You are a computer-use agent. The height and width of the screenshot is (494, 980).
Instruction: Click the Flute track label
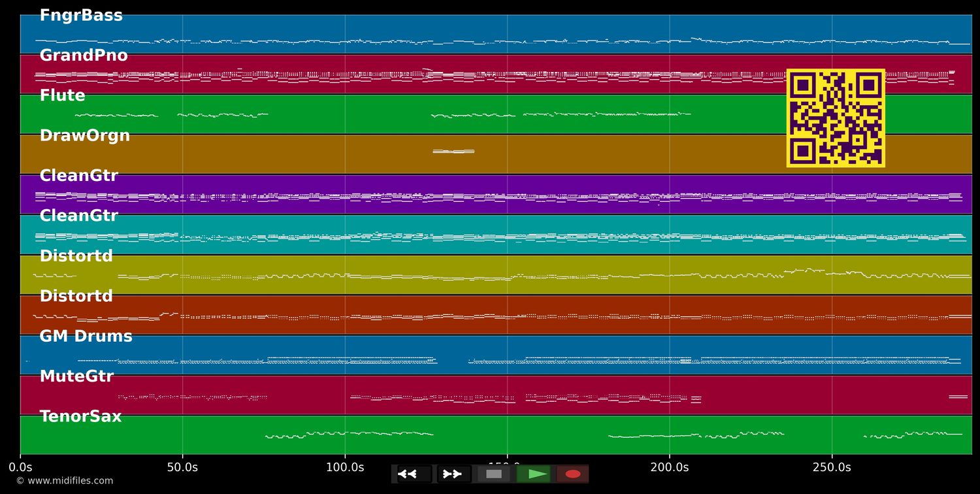(x=62, y=96)
